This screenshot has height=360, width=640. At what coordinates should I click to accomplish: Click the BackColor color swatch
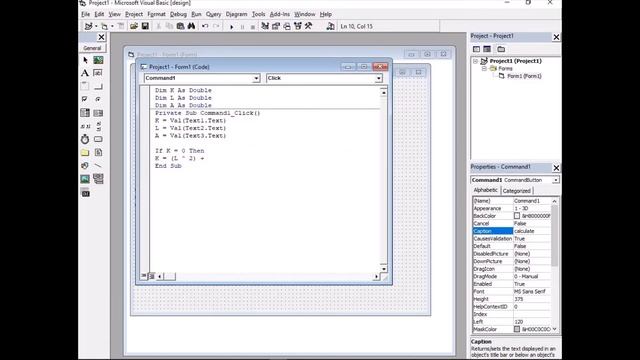(517, 216)
